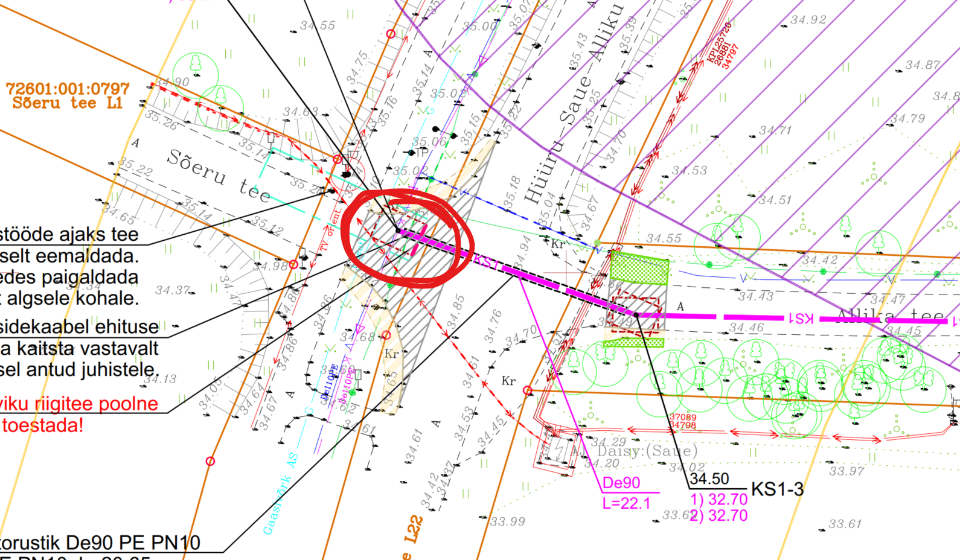960x560 pixels.
Task: Select cadastral number 72601:001:0797
Action: [x=68, y=89]
